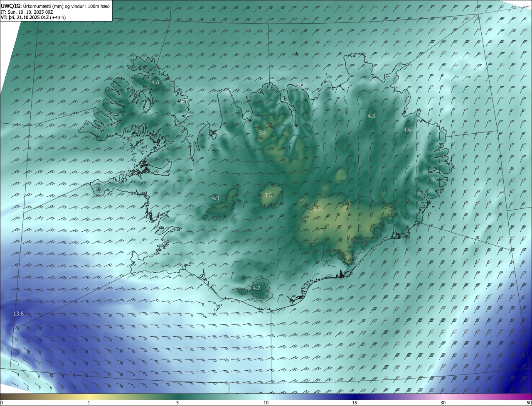The image size is (532, 406).
Task: Click the valid time "VT: Þri. 21.10.2025 01Z (+40 h)"
Action: [33, 17]
